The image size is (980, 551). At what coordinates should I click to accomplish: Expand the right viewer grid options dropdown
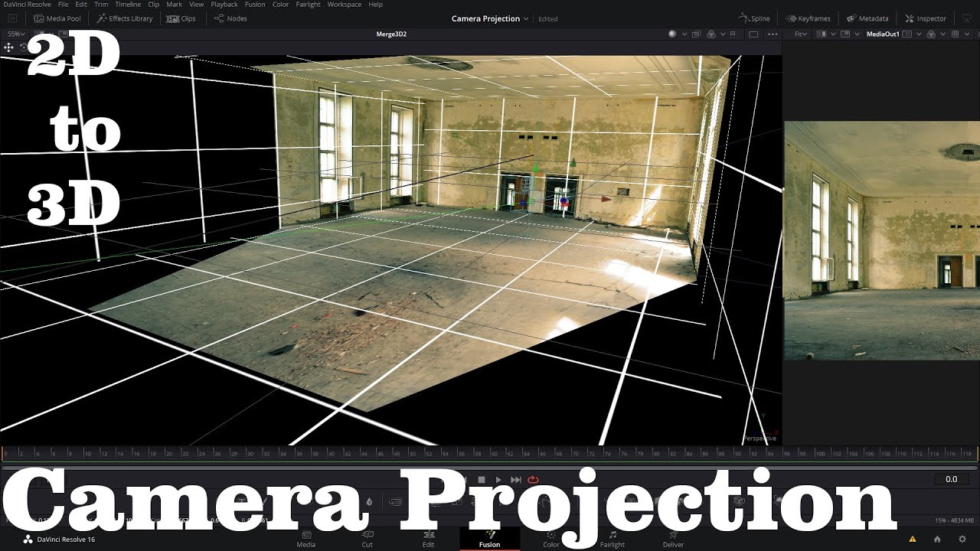point(967,34)
